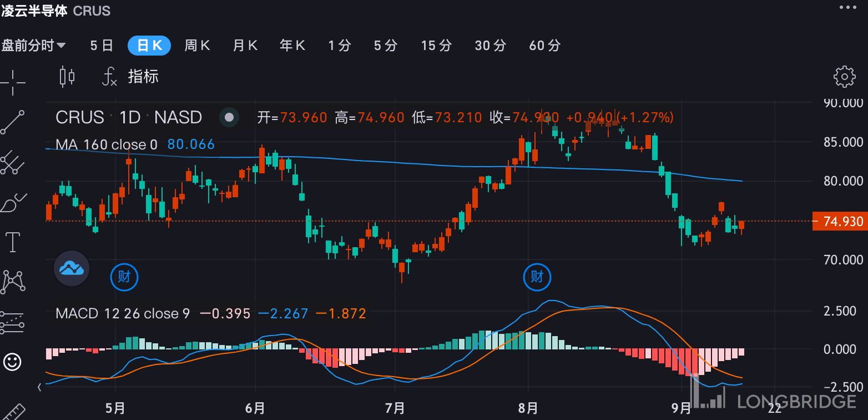
Task: Switch to the 1分 timeframe
Action: 340,46
